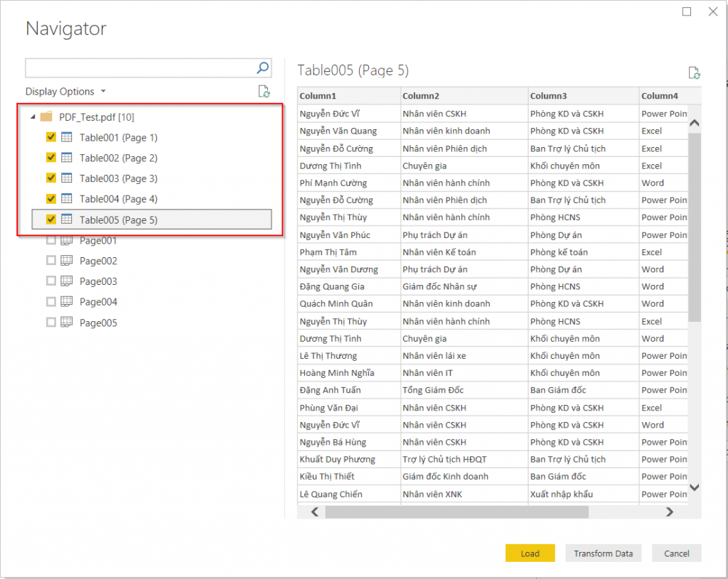Viewport: 728px width, 579px height.
Task: Click the Transform Data button
Action: 603,553
